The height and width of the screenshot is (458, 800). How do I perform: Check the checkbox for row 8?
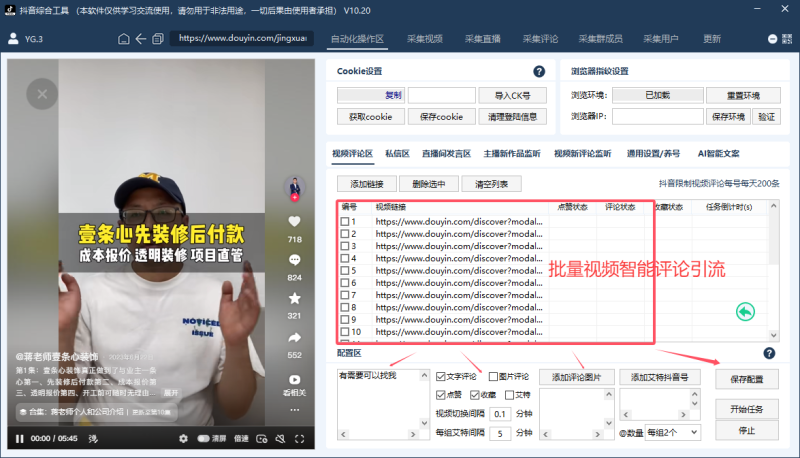click(x=345, y=307)
